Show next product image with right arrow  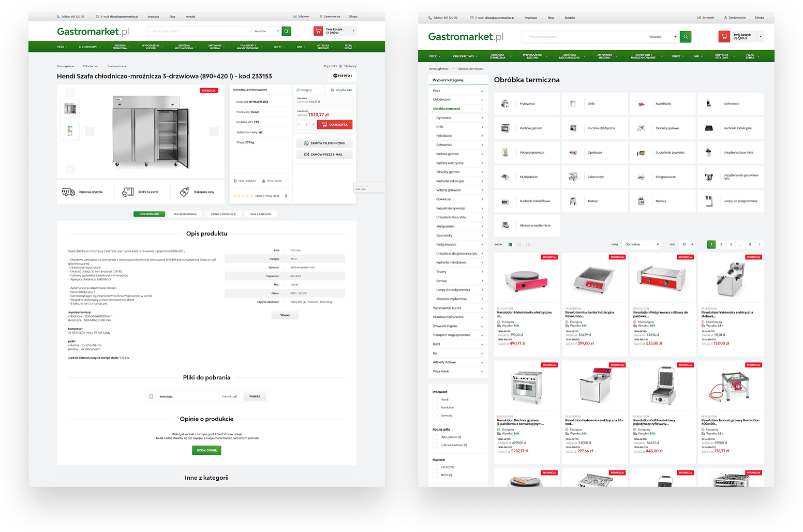pyautogui.click(x=214, y=131)
